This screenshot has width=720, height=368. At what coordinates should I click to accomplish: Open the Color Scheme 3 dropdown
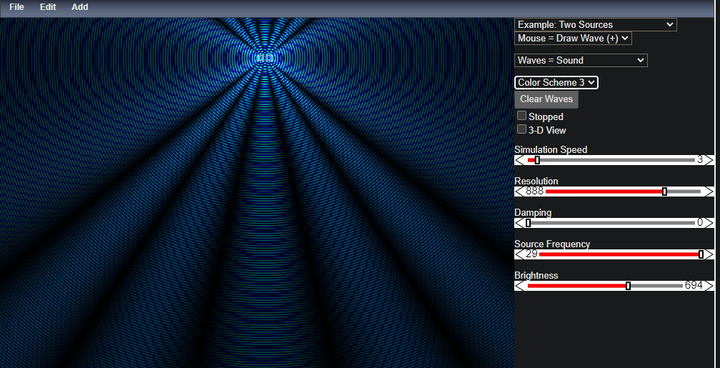(557, 83)
